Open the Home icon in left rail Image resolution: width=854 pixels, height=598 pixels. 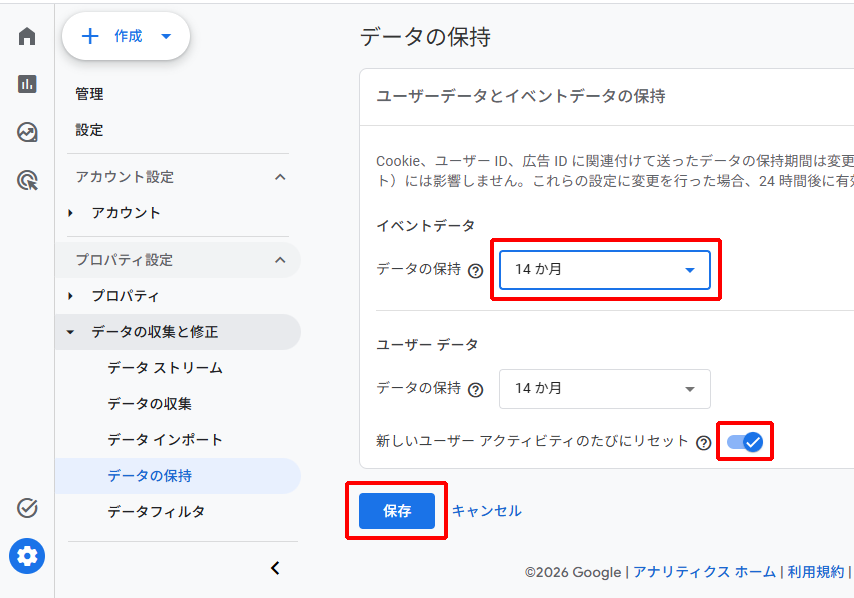click(x=27, y=36)
